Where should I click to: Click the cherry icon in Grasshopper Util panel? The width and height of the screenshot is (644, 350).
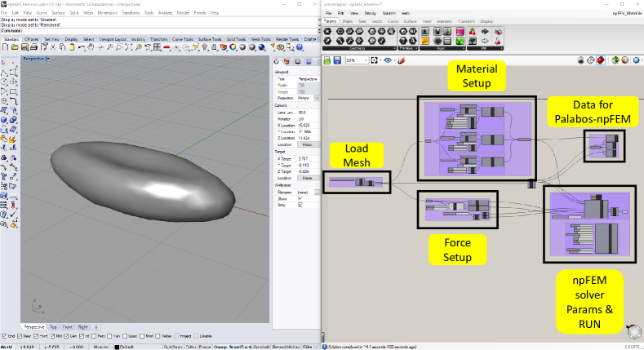[473, 32]
